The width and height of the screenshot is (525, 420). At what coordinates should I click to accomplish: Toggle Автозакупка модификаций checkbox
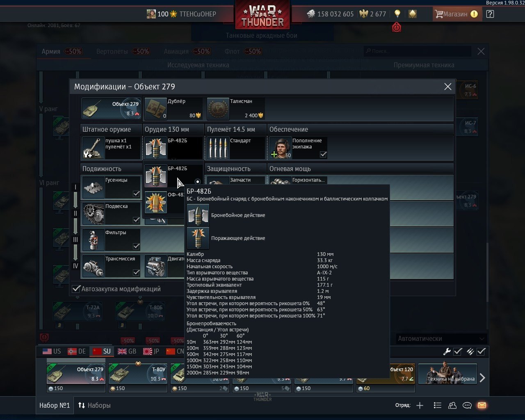(76, 289)
